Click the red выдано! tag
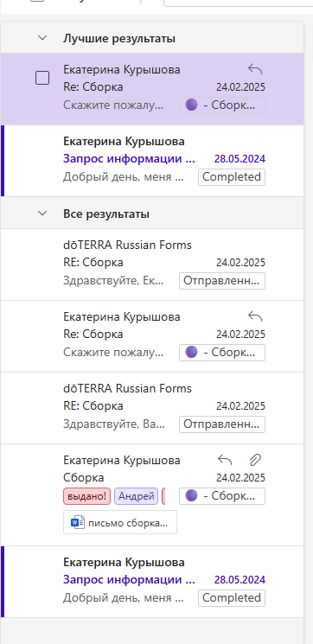This screenshot has height=644, width=313. click(x=87, y=496)
